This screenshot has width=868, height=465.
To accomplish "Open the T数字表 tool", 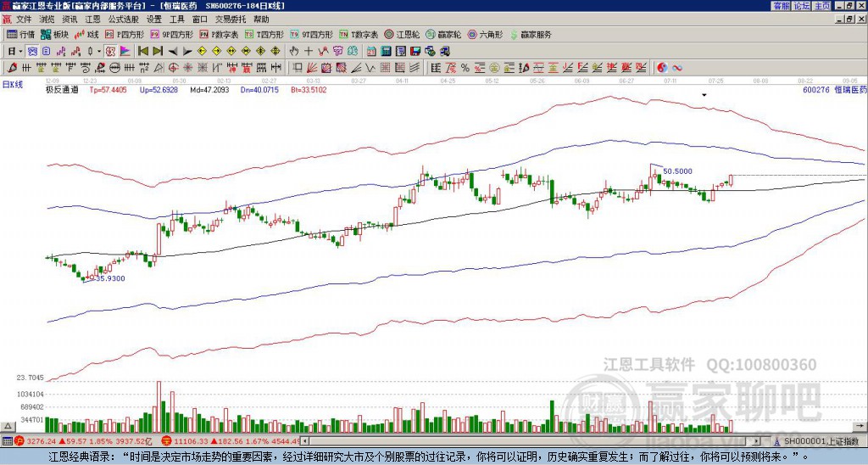I will (359, 34).
